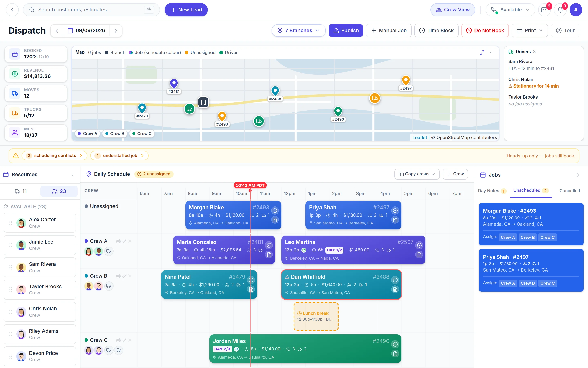Screen dimensions: 588x368
Task: Select the Unscheduled tab
Action: coord(531,190)
